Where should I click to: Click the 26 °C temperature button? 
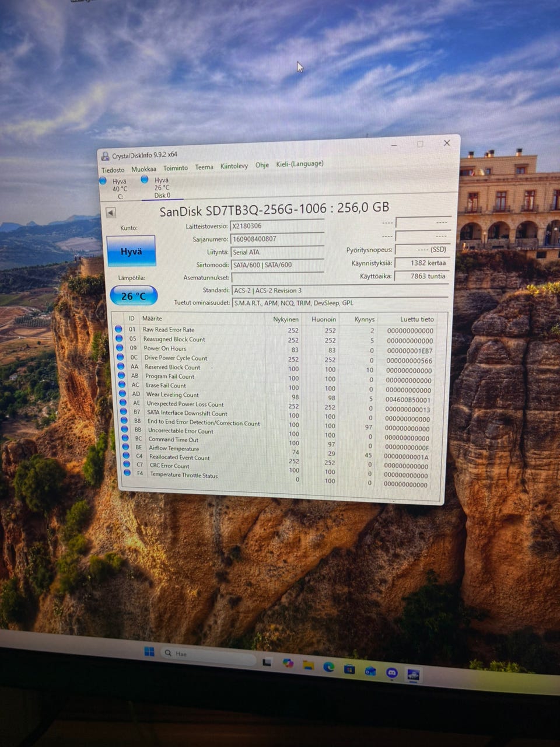pos(134,296)
